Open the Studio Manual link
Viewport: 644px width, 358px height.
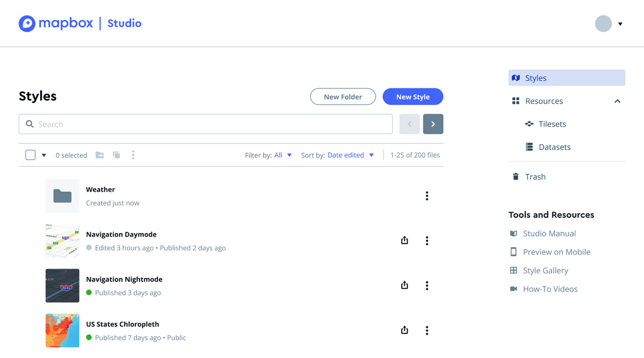coord(549,234)
